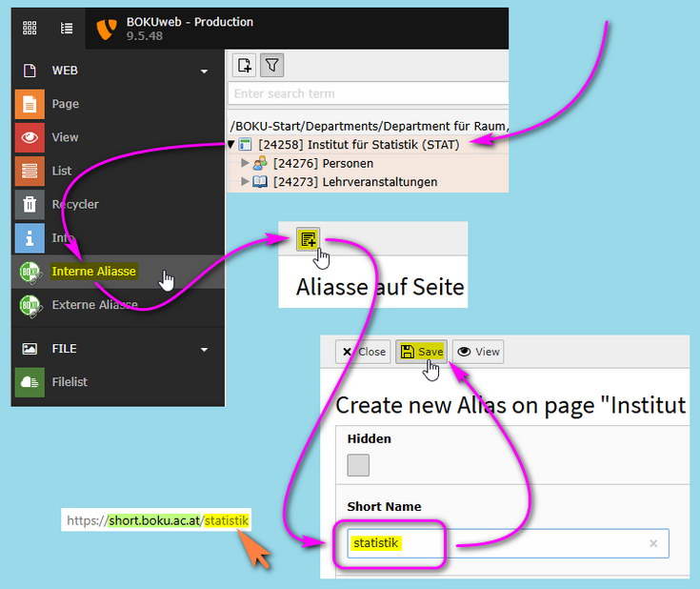Toggle the page tree list icon
This screenshot has width=700, height=589.
[67, 29]
